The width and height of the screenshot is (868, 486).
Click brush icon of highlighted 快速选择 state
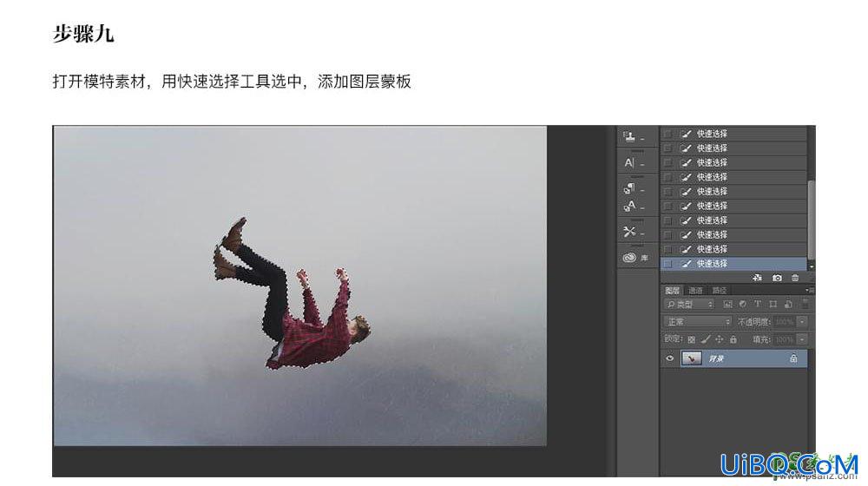point(687,264)
